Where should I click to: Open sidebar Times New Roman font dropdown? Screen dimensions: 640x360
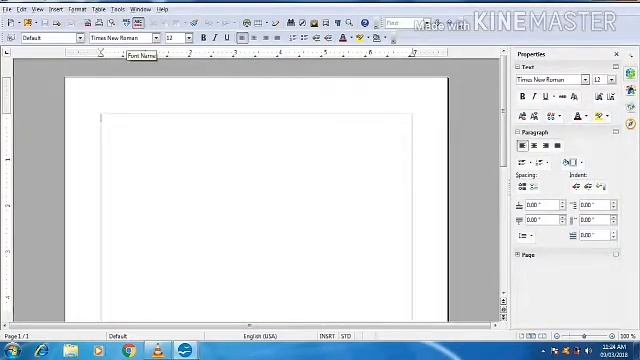point(585,80)
